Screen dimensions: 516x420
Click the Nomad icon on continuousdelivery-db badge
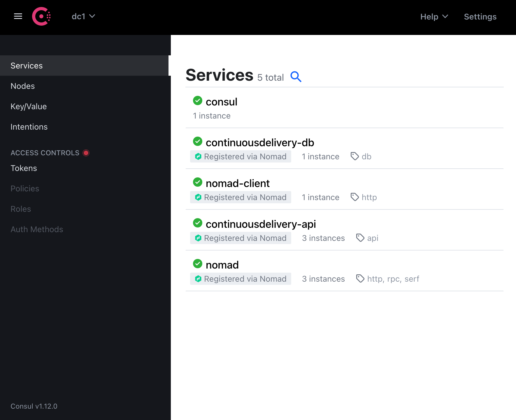(198, 156)
